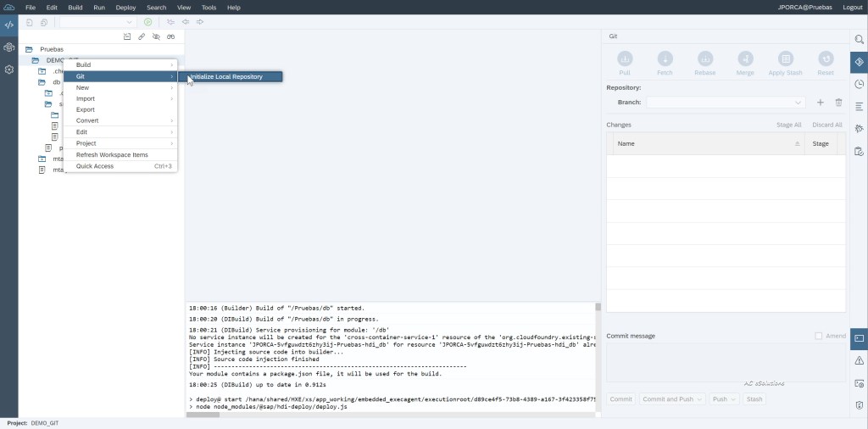868x429 pixels.
Task: Open the Branch dropdown
Action: click(x=726, y=103)
